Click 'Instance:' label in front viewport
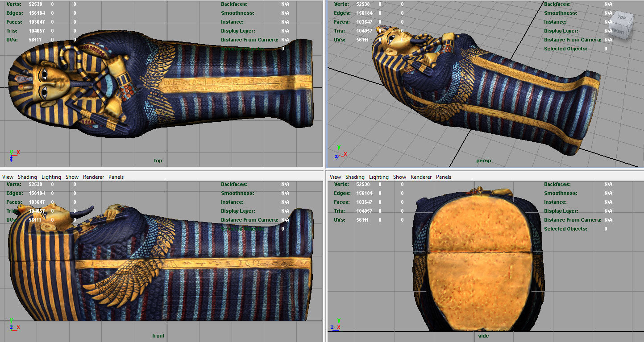Screen dimensions: 644x342 click(232, 202)
